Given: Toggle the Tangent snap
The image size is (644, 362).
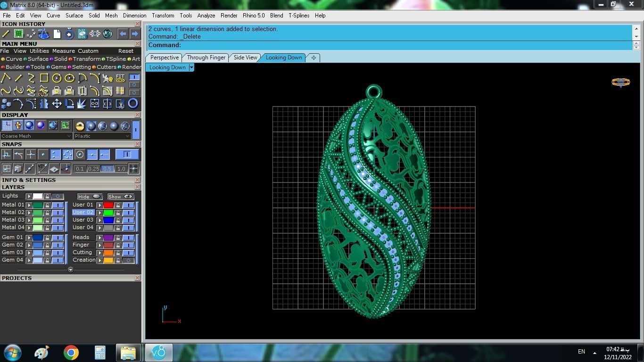Looking at the screenshot, I should pyautogui.click(x=18, y=154).
